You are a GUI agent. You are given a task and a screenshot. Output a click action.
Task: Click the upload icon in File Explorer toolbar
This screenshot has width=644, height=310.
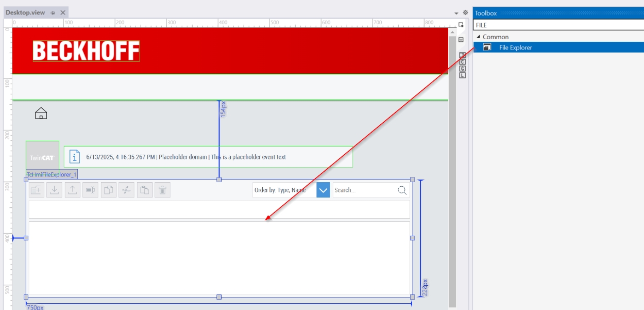tap(73, 190)
